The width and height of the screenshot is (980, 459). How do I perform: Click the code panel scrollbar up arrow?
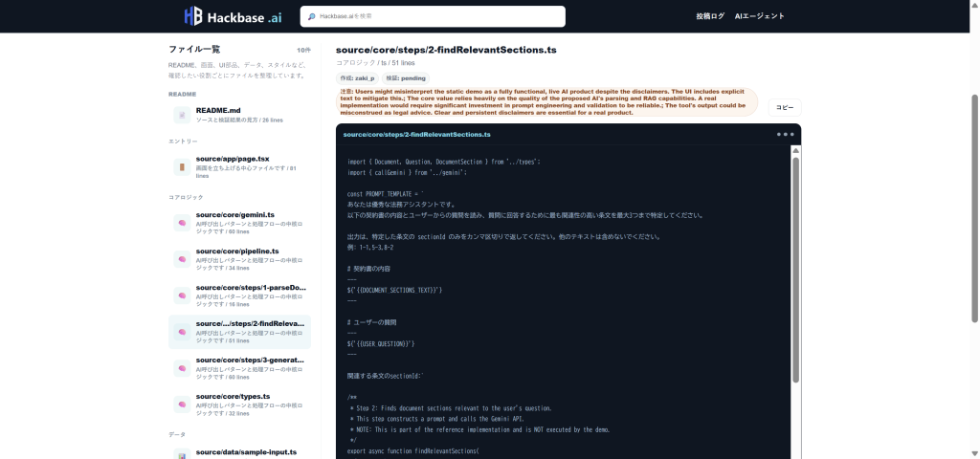(x=795, y=150)
